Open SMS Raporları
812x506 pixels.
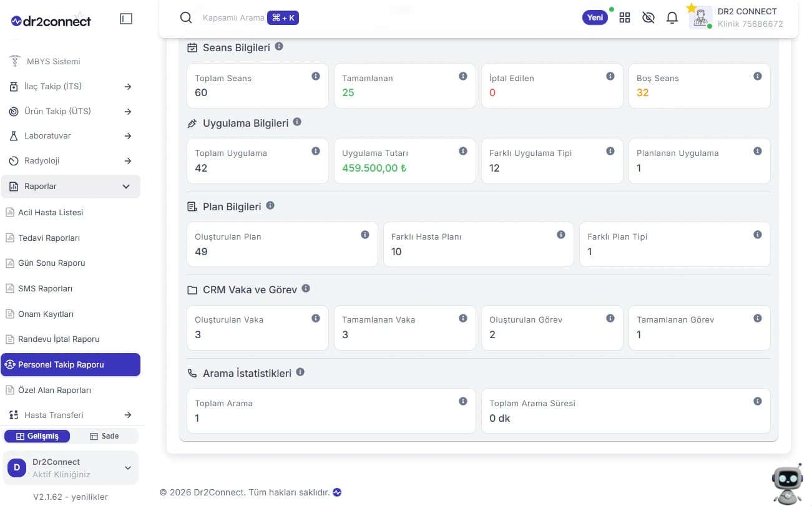(45, 288)
